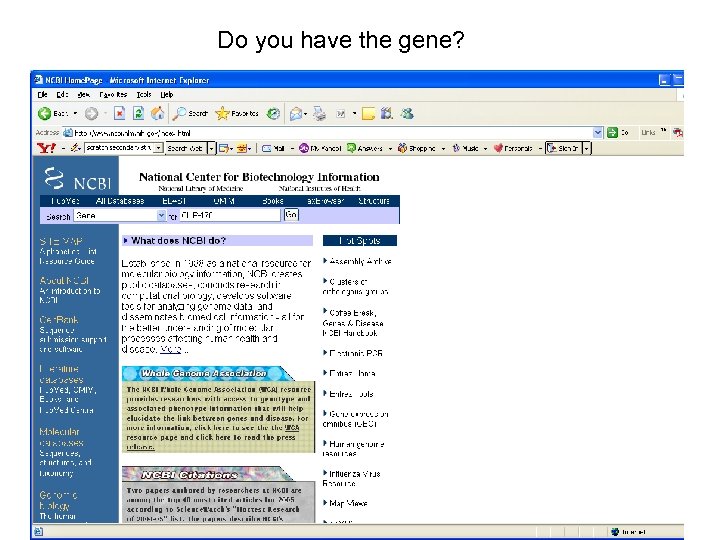Viewport: 720px width, 540px height.
Task: Open Yahoo Personals toolbar button
Action: (x=513, y=148)
